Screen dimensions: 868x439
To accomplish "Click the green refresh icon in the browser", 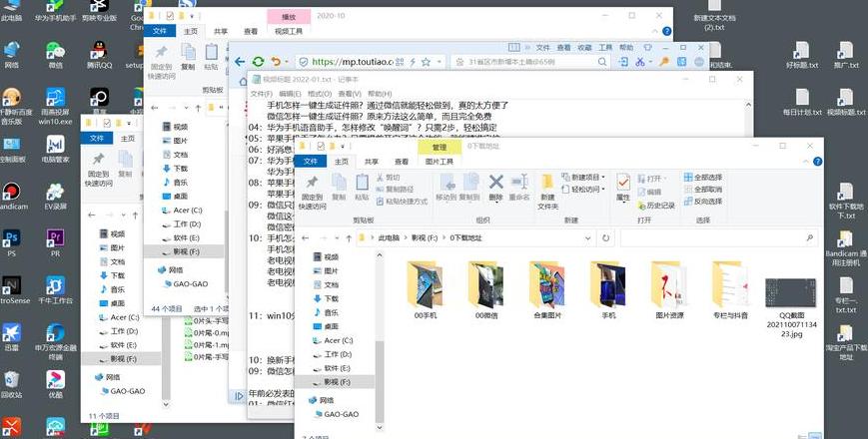I will [x=258, y=62].
